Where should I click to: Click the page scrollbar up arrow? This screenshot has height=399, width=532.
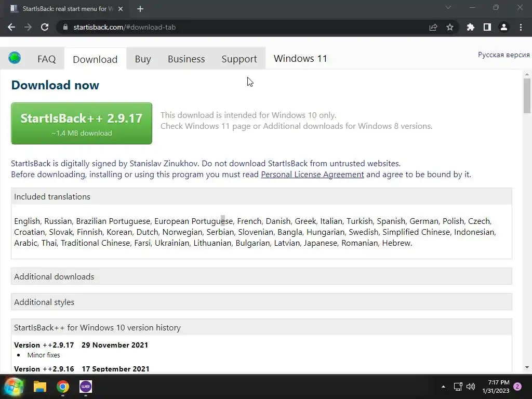527,74
